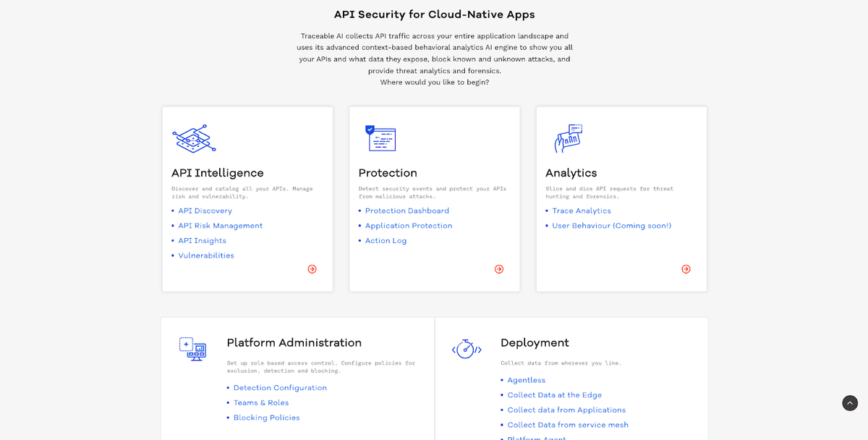Open the API Intelligence card arrow icon
Image resolution: width=868 pixels, height=440 pixels.
pyautogui.click(x=312, y=268)
